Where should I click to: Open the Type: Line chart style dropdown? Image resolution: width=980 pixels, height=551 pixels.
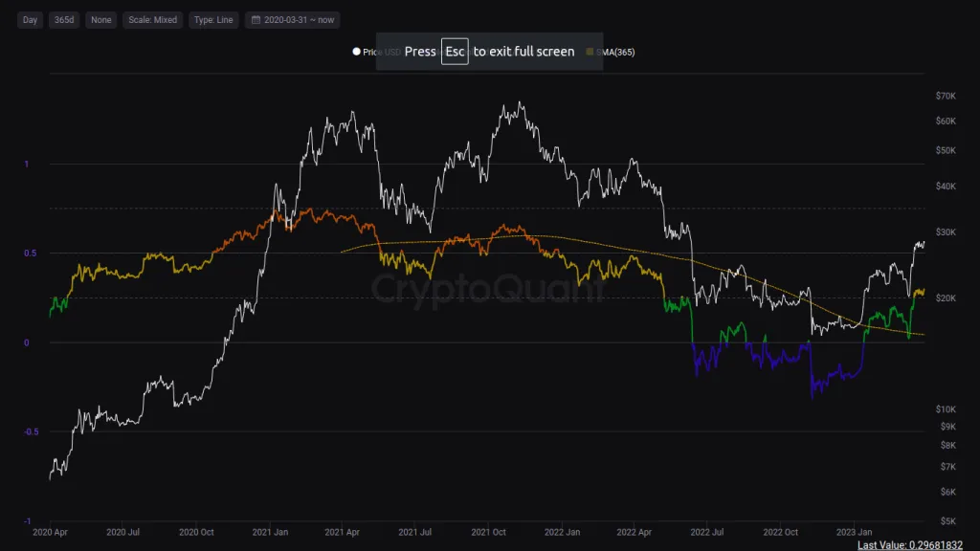click(212, 19)
